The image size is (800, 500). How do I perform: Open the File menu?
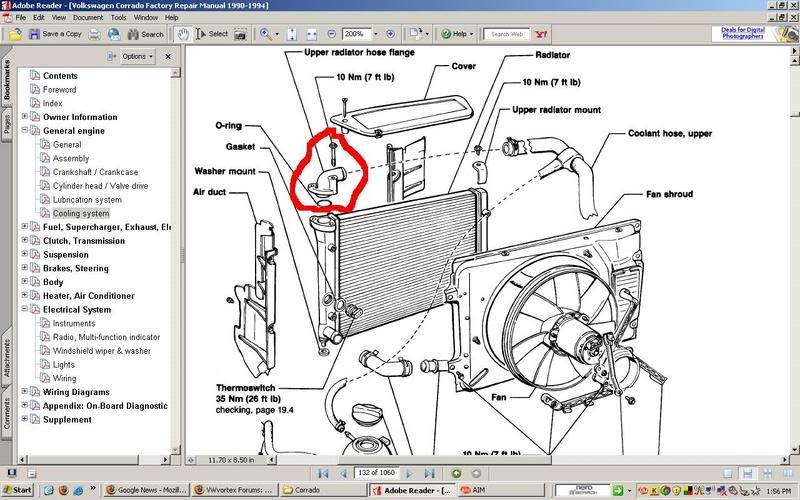pos(21,17)
